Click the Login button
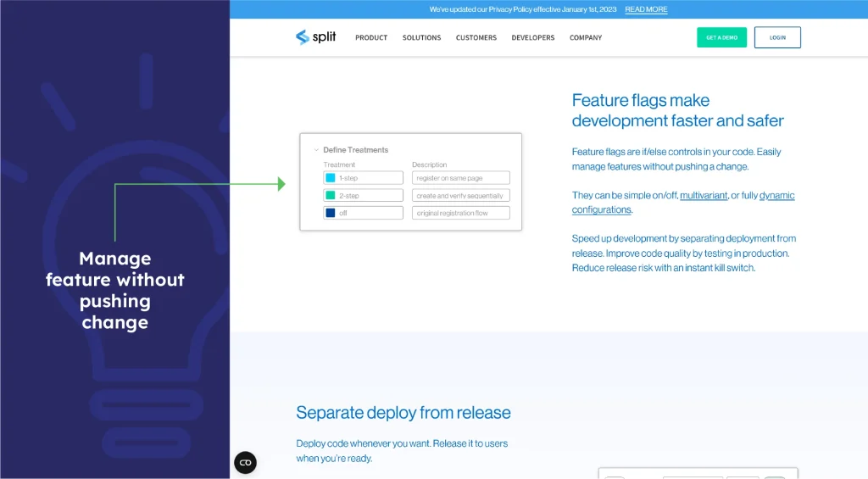The image size is (868, 479). click(777, 37)
